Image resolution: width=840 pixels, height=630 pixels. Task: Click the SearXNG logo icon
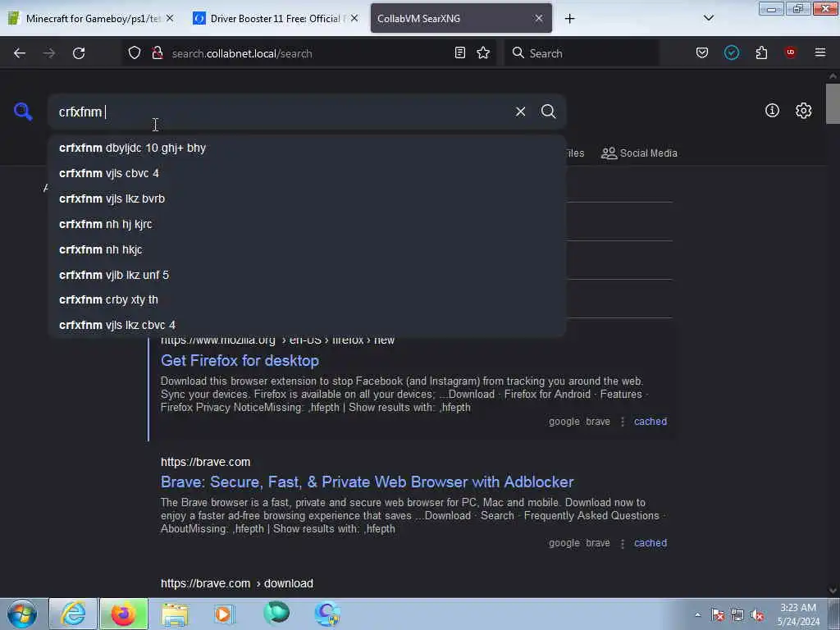tap(23, 112)
